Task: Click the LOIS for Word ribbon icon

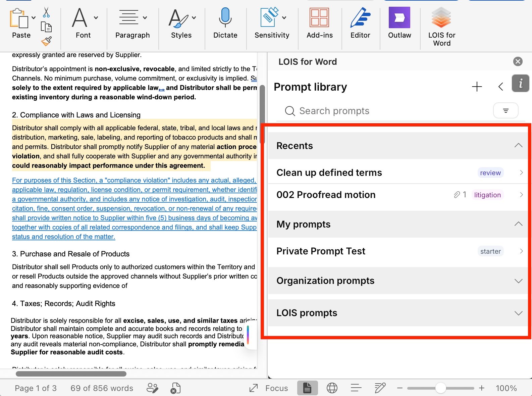Action: (x=441, y=17)
